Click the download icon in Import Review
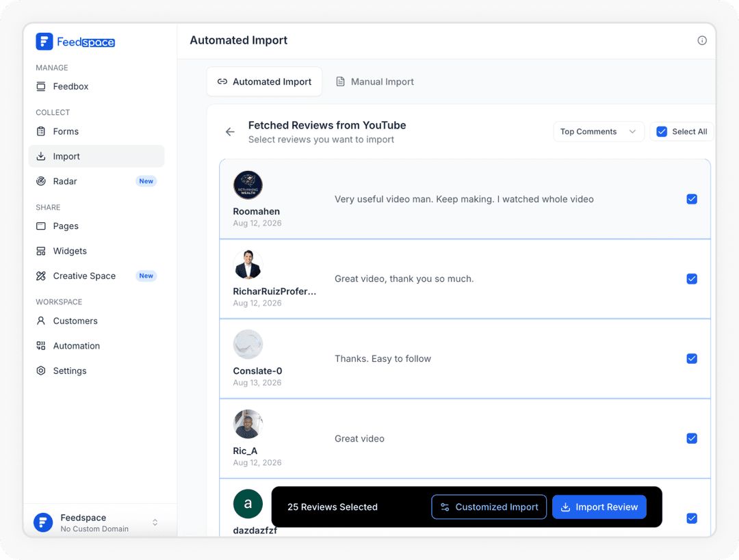The image size is (739, 560). 566,507
